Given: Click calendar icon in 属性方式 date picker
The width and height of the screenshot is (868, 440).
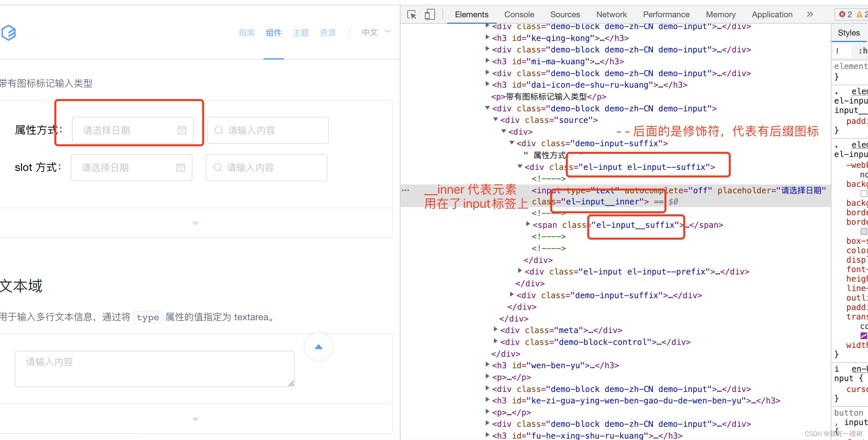Looking at the screenshot, I should pyautogui.click(x=182, y=130).
